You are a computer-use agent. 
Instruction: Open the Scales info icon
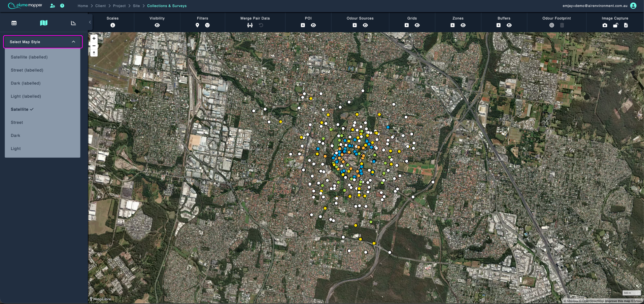pyautogui.click(x=113, y=25)
